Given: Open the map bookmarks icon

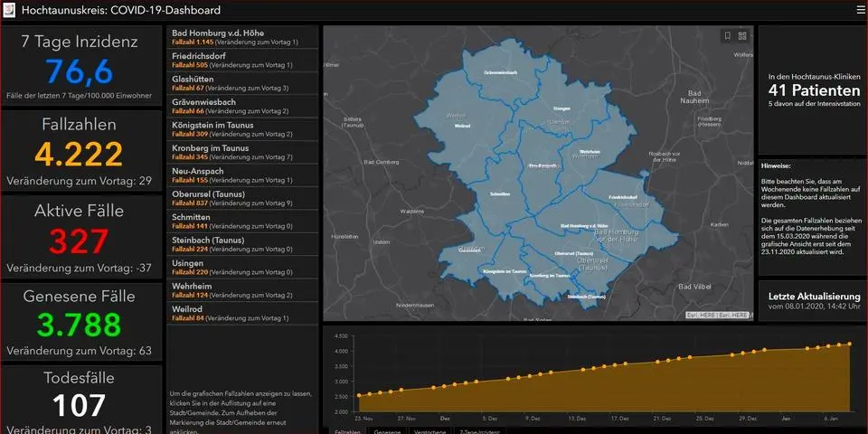Looking at the screenshot, I should (x=726, y=36).
